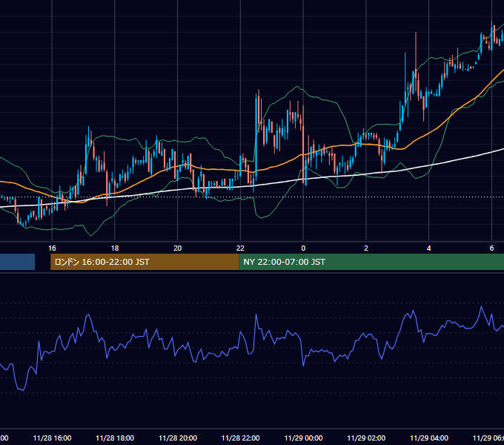504x445 pixels.
Task: Click the 11/28 18:00 date label
Action: pos(115,438)
